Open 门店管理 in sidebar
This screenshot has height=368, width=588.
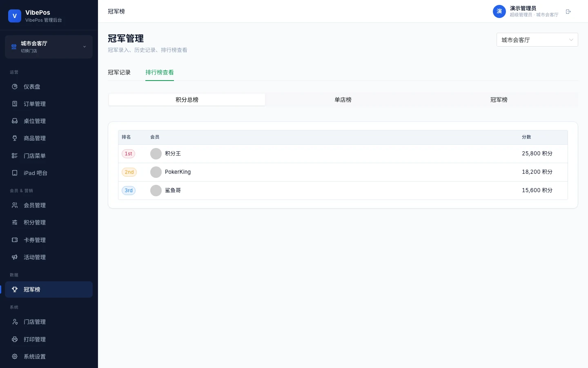coord(49,322)
